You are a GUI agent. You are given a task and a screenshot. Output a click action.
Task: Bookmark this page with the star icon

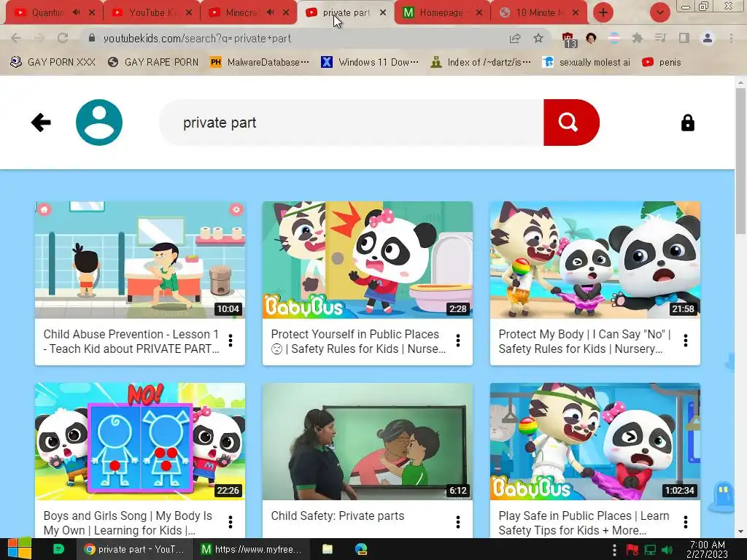coord(538,38)
